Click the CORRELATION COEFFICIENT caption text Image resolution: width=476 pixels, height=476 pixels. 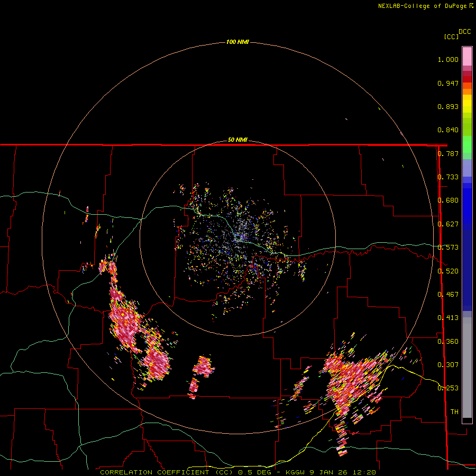coord(154,472)
